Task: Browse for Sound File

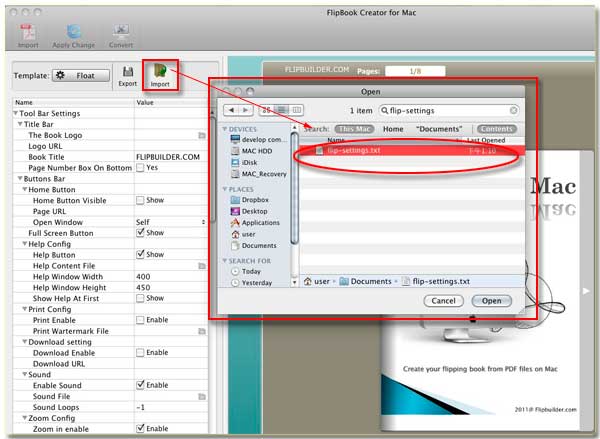Action: click(x=202, y=396)
